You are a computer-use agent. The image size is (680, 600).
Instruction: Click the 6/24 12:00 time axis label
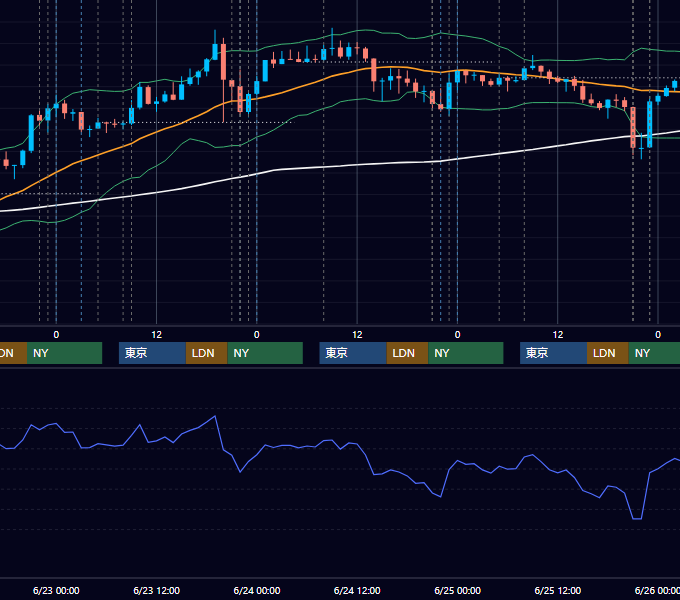357,590
